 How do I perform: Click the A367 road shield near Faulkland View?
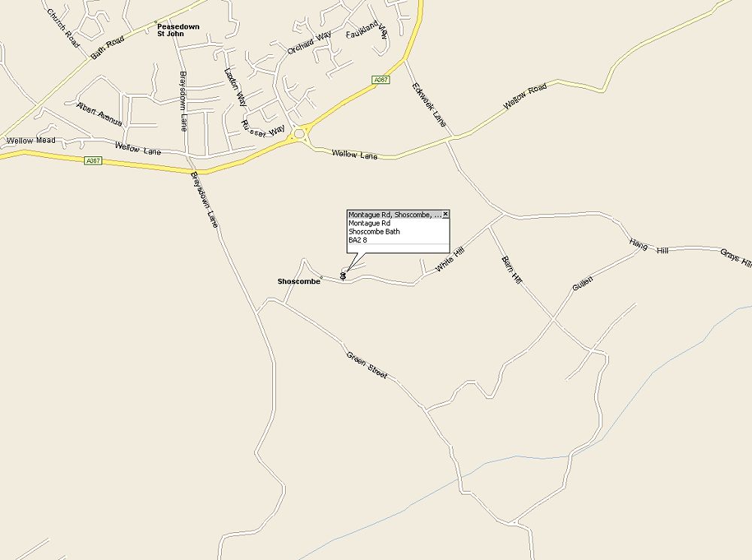pos(381,80)
